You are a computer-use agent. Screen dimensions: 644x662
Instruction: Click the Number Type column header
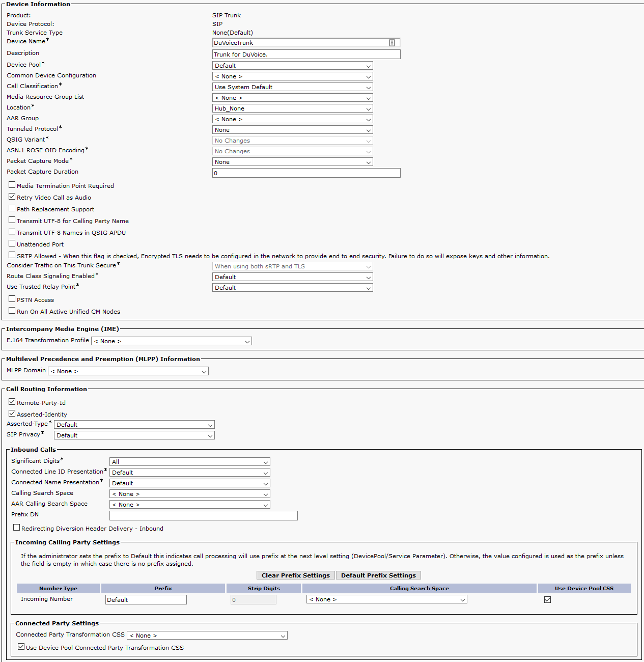coord(59,588)
